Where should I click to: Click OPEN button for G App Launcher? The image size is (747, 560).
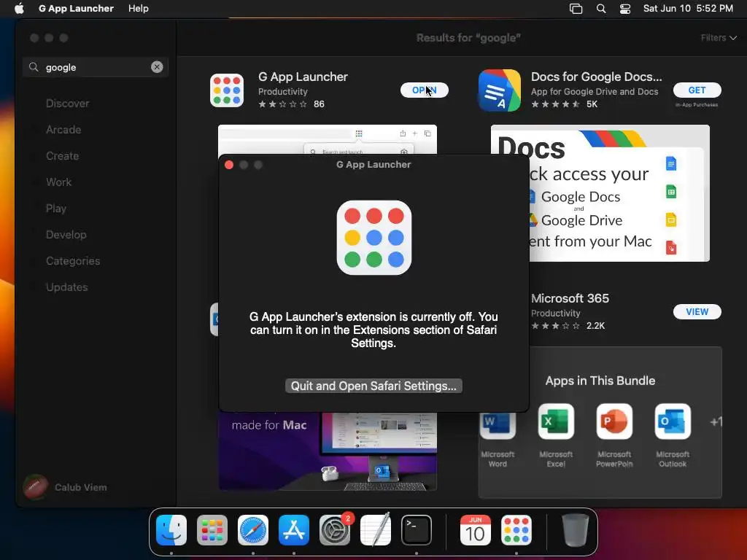tap(424, 90)
